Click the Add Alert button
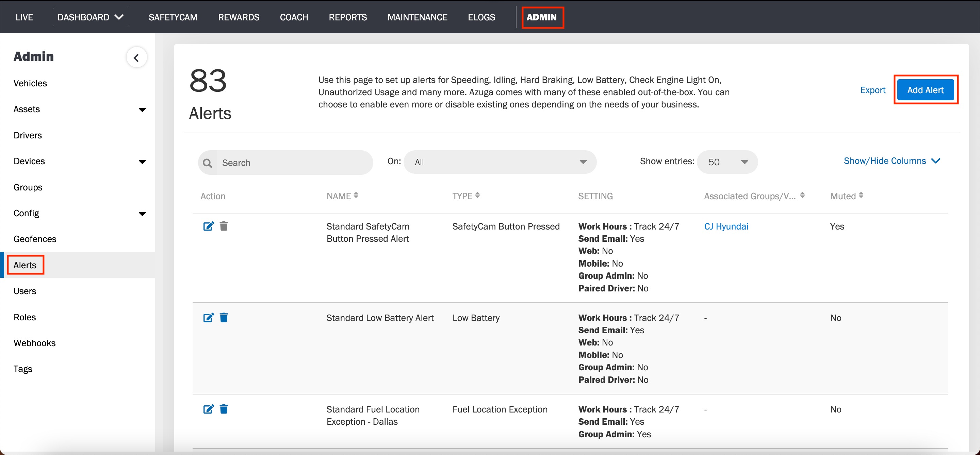Screen dimensions: 980x455 [x=925, y=90]
